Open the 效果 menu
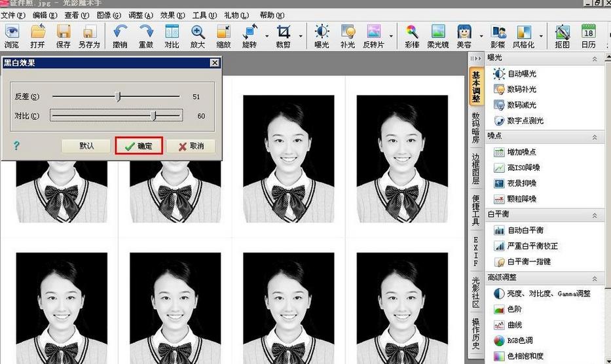 (x=172, y=15)
